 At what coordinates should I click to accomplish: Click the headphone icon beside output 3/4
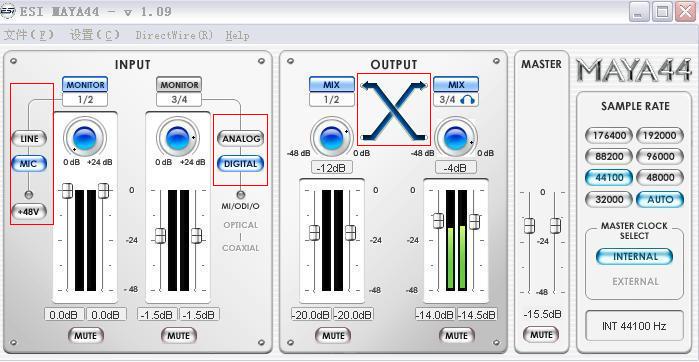click(467, 100)
